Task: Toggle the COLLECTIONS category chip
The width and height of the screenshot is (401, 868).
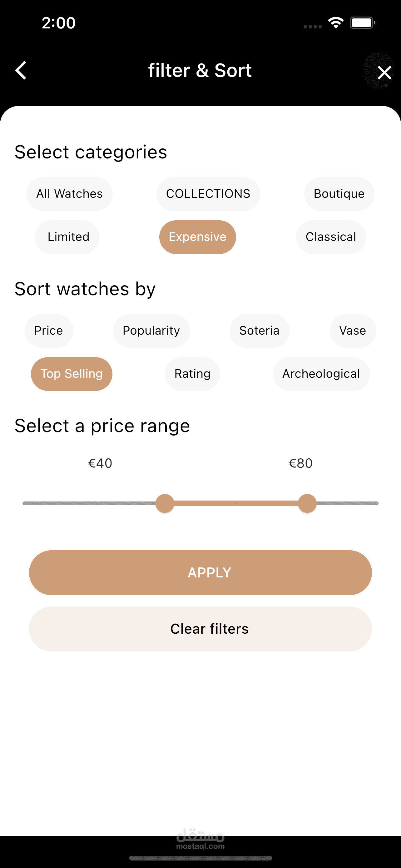Action: [x=208, y=194]
